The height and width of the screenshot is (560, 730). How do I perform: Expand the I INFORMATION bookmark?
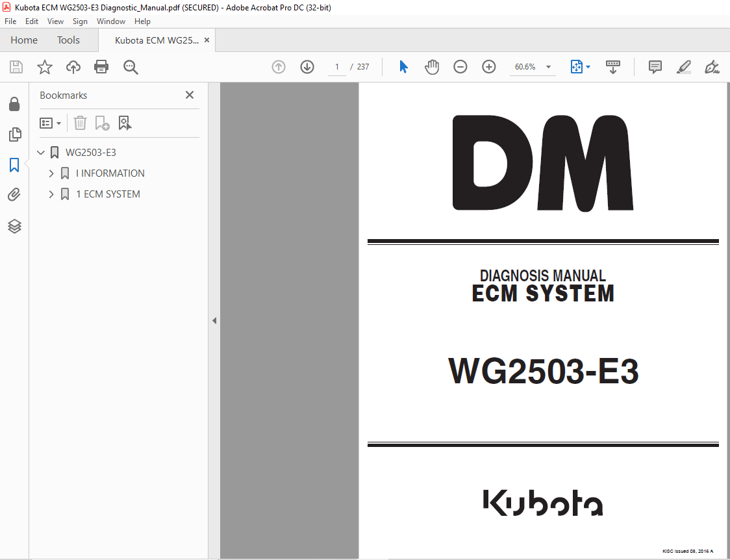coord(51,173)
